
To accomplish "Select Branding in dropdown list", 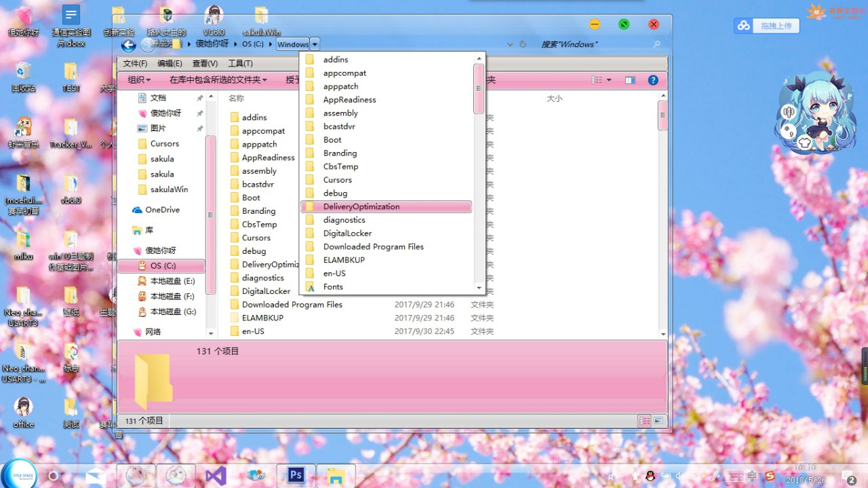I will point(387,153).
